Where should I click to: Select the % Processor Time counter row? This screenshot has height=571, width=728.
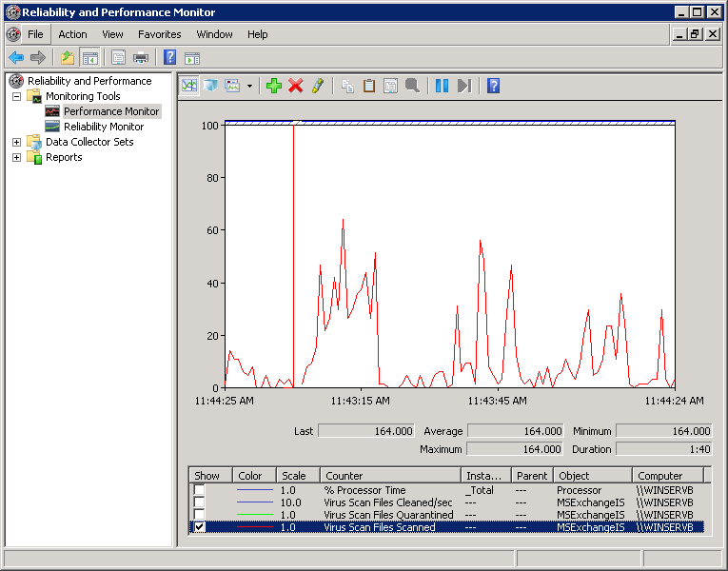tap(446, 490)
